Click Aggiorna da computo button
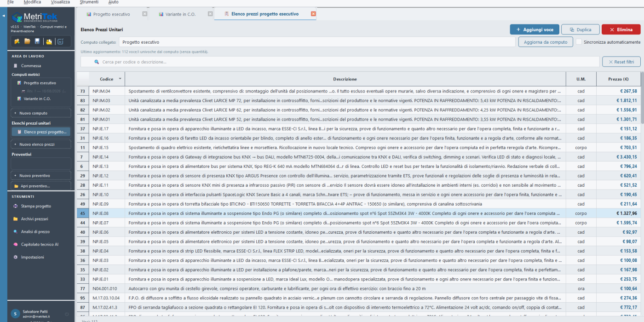The width and height of the screenshot is (644, 322). pos(546,42)
